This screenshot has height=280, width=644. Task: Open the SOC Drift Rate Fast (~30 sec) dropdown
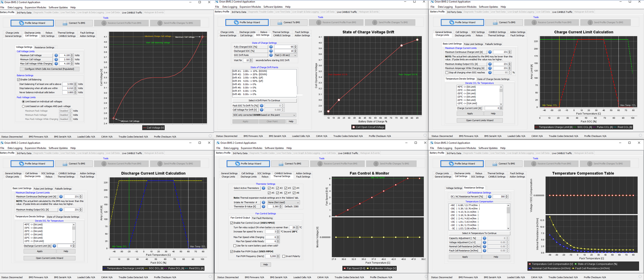[285, 55]
